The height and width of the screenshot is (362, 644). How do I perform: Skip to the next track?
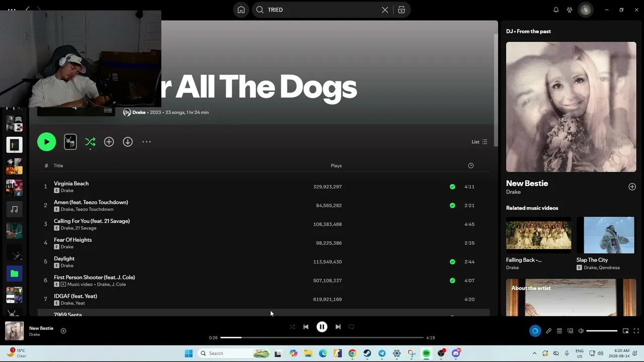coord(338,327)
